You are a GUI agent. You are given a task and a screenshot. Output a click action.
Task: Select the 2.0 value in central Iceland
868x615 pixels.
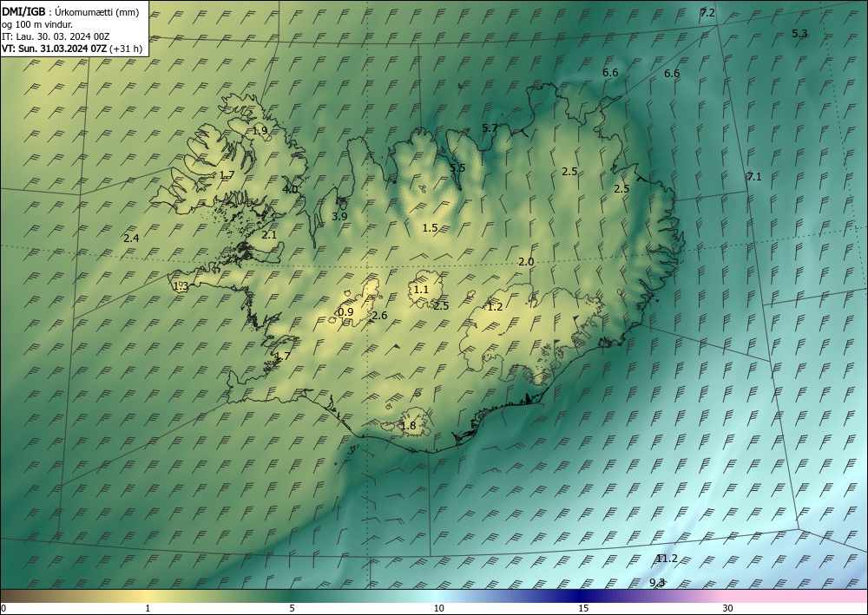pyautogui.click(x=526, y=262)
